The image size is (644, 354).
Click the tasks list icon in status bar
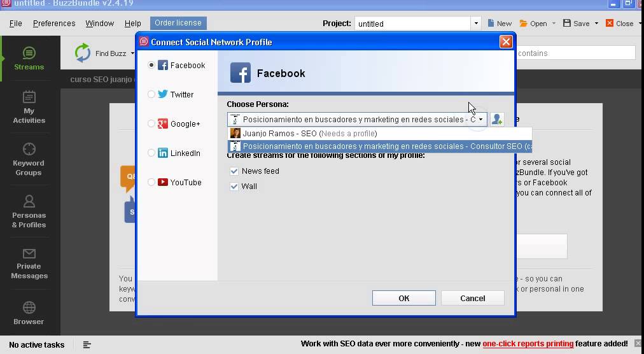coord(87,344)
